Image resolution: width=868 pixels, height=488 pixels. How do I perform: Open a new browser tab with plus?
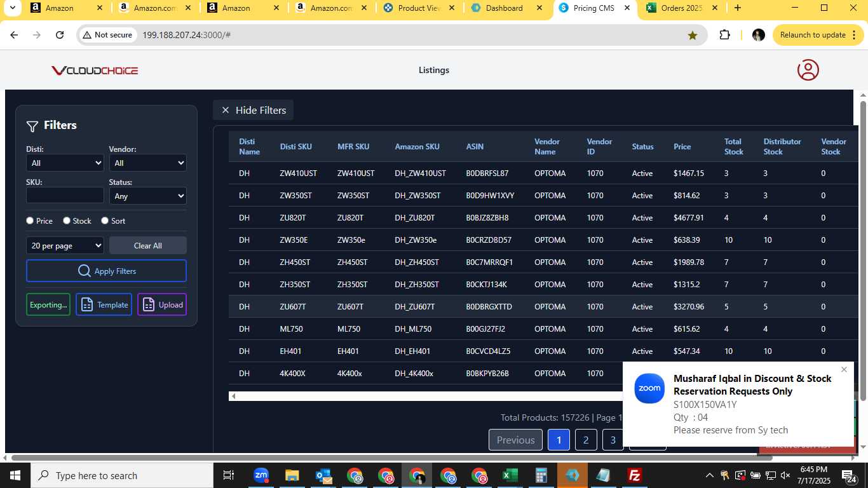[x=737, y=8]
